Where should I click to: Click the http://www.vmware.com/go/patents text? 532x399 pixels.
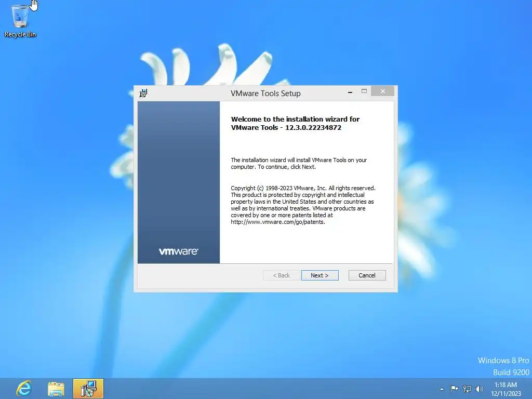[x=278, y=222]
